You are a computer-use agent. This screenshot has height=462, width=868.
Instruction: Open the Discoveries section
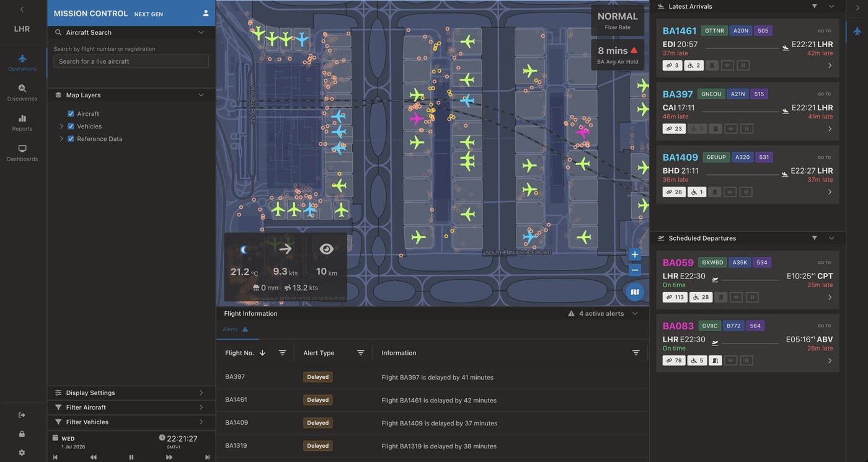pos(22,93)
